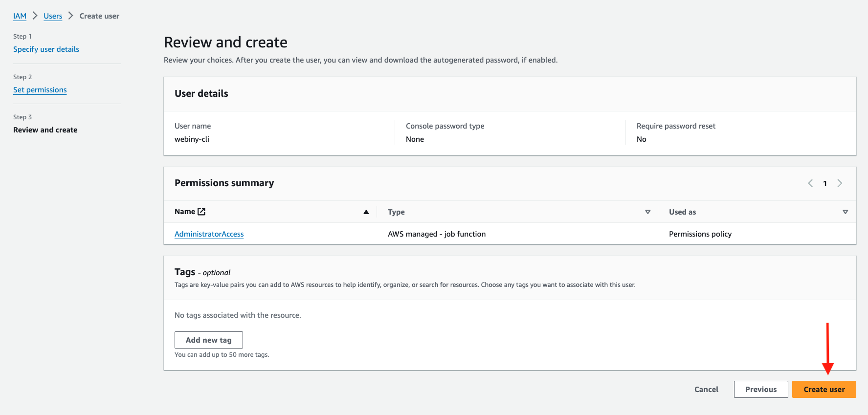
Task: Click the Used as column header label
Action: click(682, 212)
